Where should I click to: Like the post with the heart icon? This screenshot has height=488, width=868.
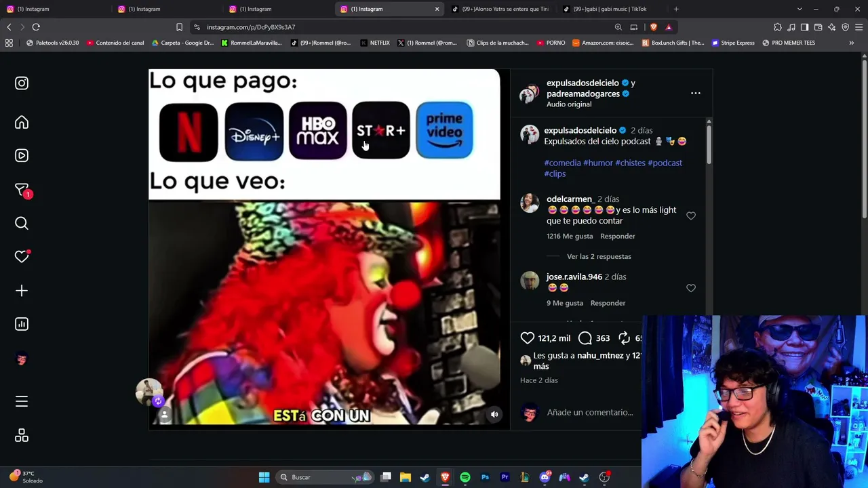(x=527, y=338)
